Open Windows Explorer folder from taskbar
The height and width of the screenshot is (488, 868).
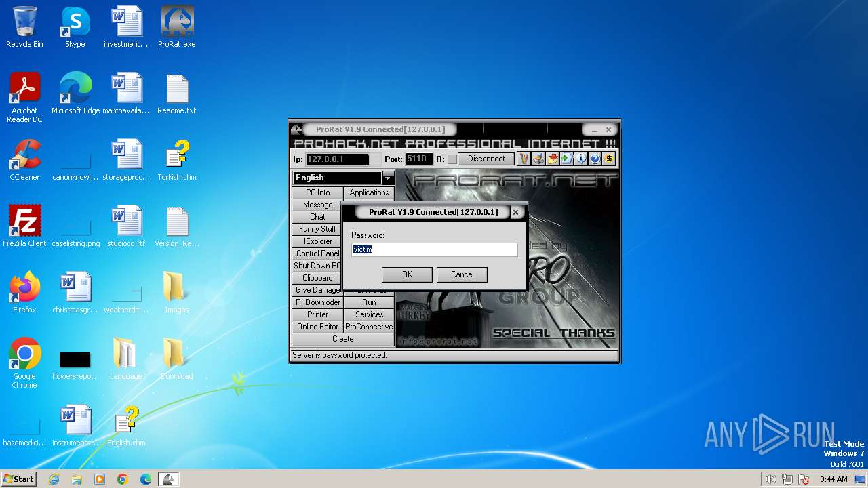point(77,479)
